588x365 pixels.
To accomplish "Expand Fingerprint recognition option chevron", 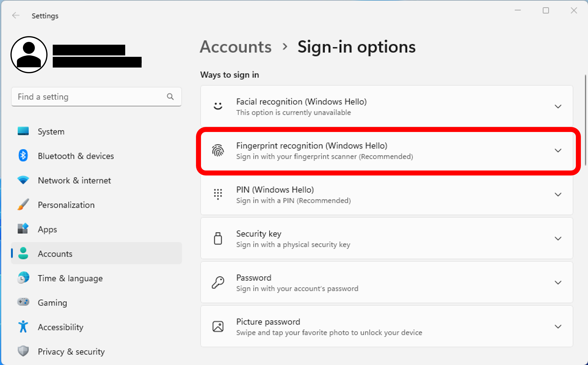I will (x=558, y=151).
